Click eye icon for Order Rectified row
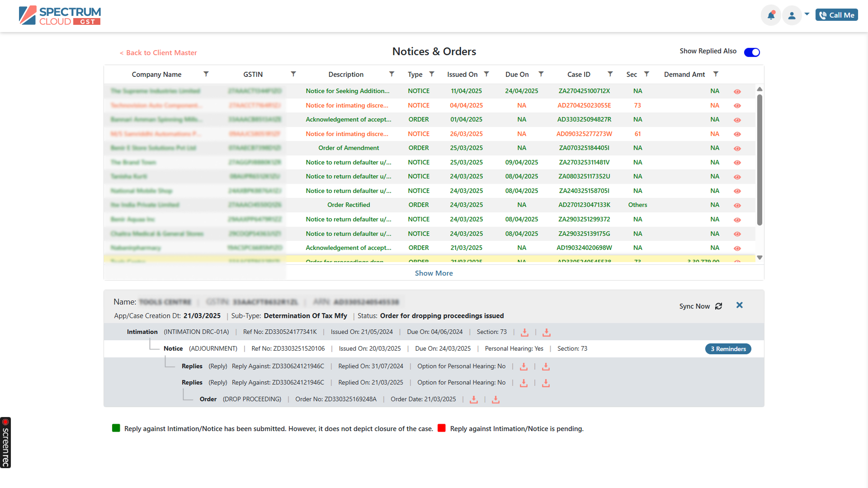The image size is (868, 488). pyautogui.click(x=737, y=206)
